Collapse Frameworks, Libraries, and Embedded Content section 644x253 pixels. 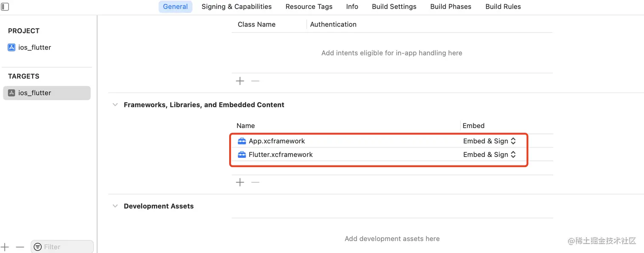click(115, 105)
